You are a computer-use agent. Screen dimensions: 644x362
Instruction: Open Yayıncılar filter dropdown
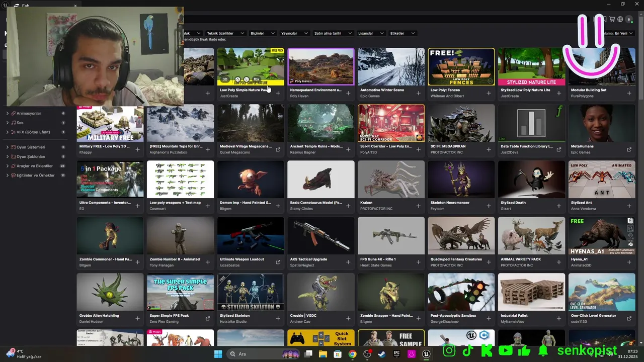pos(294,33)
